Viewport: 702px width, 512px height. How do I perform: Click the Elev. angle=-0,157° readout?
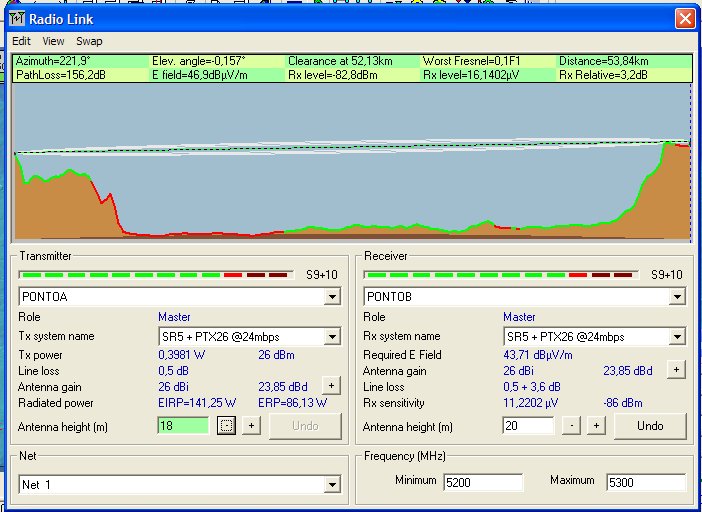199,61
